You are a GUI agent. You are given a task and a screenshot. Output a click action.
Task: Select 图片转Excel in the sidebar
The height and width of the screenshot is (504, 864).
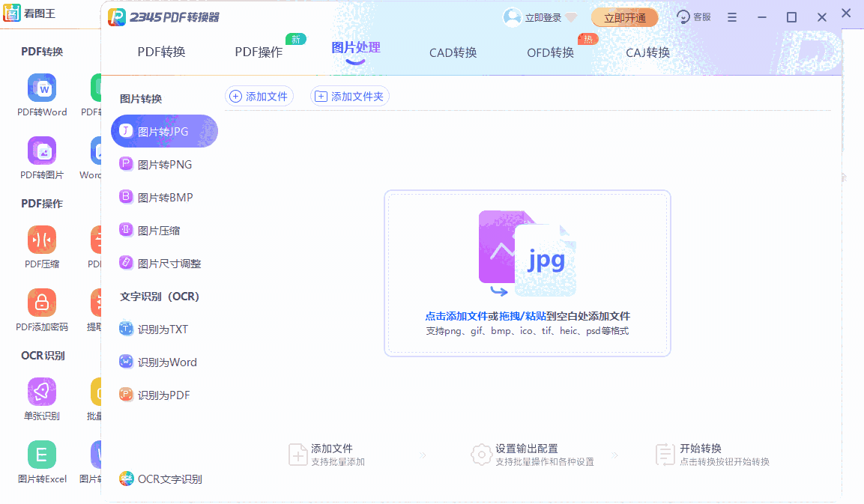click(42, 461)
